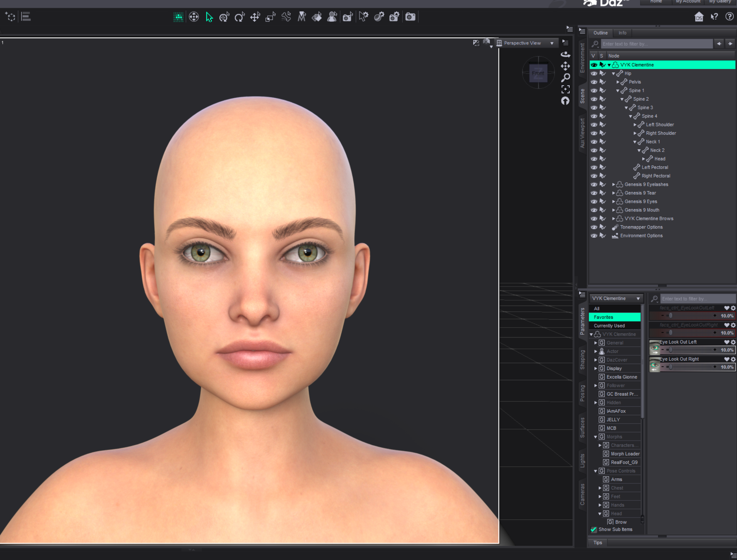The width and height of the screenshot is (737, 560).
Task: Select the Region Navigator figure tool
Action: (332, 17)
